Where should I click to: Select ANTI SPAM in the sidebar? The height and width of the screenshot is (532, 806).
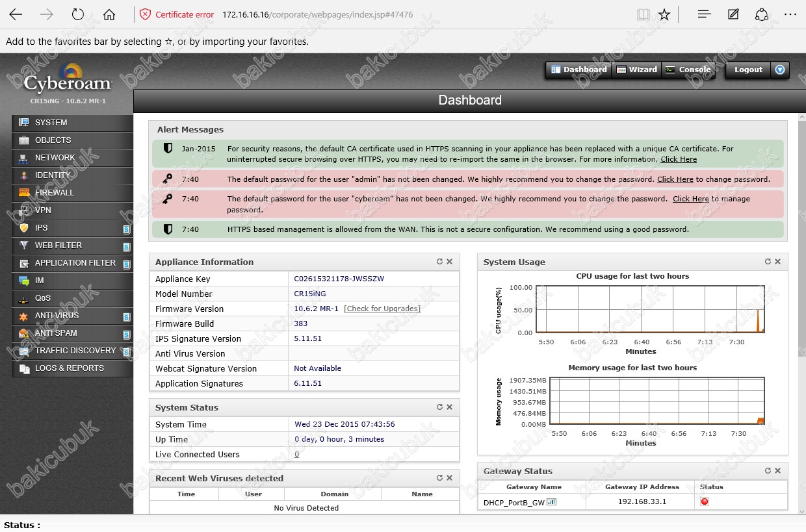click(72, 333)
